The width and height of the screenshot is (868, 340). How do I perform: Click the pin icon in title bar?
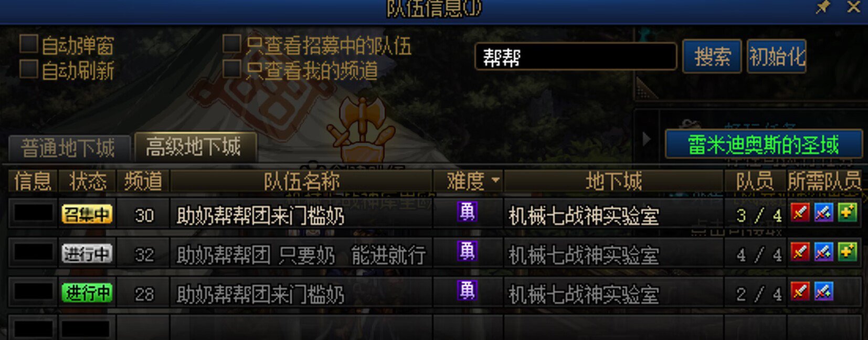(823, 7)
